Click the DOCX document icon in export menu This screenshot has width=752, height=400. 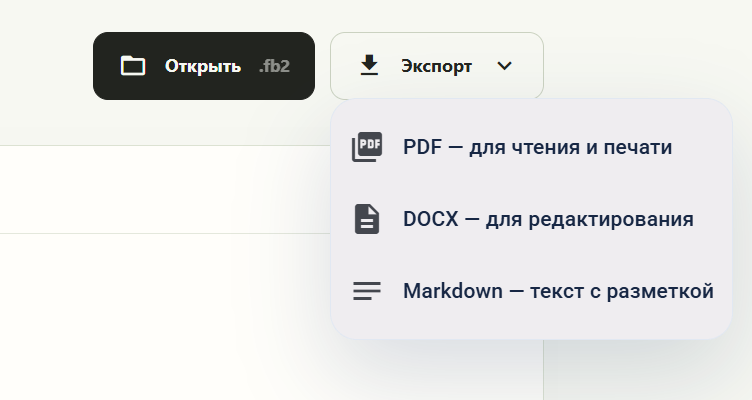click(x=367, y=219)
